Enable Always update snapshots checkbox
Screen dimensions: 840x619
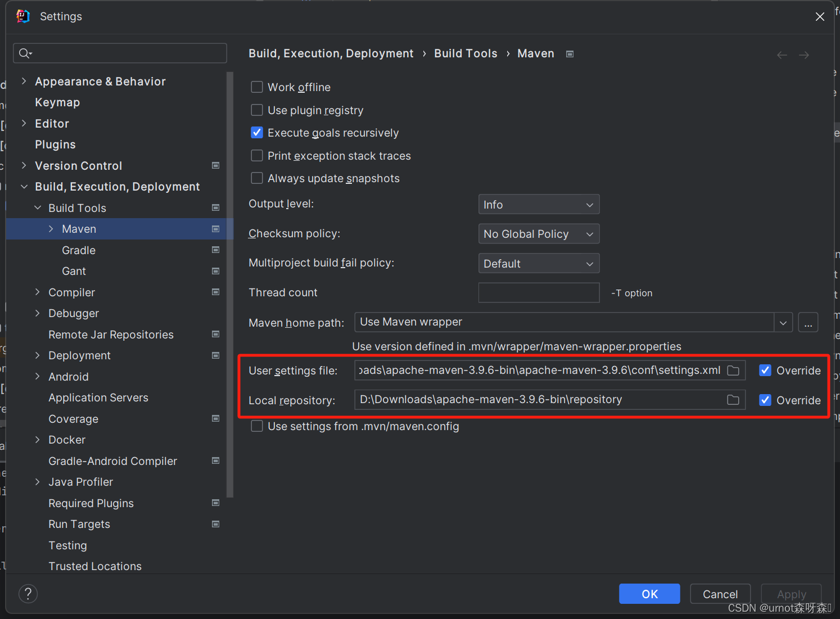pos(257,178)
